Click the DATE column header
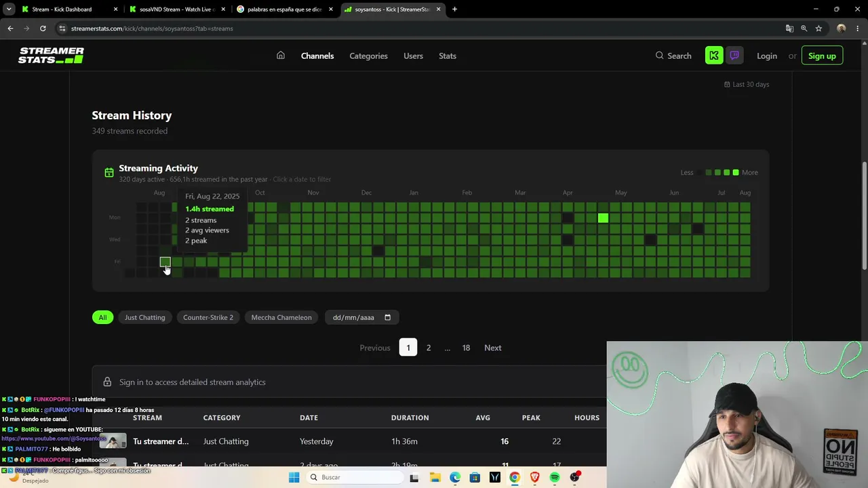Viewport: 868px width, 488px height. [x=309, y=418]
